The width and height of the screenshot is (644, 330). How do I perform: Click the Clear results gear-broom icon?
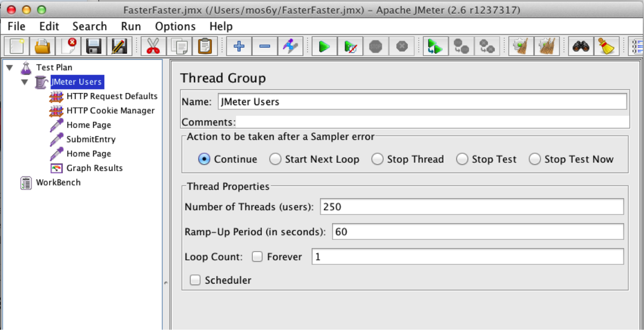521,46
